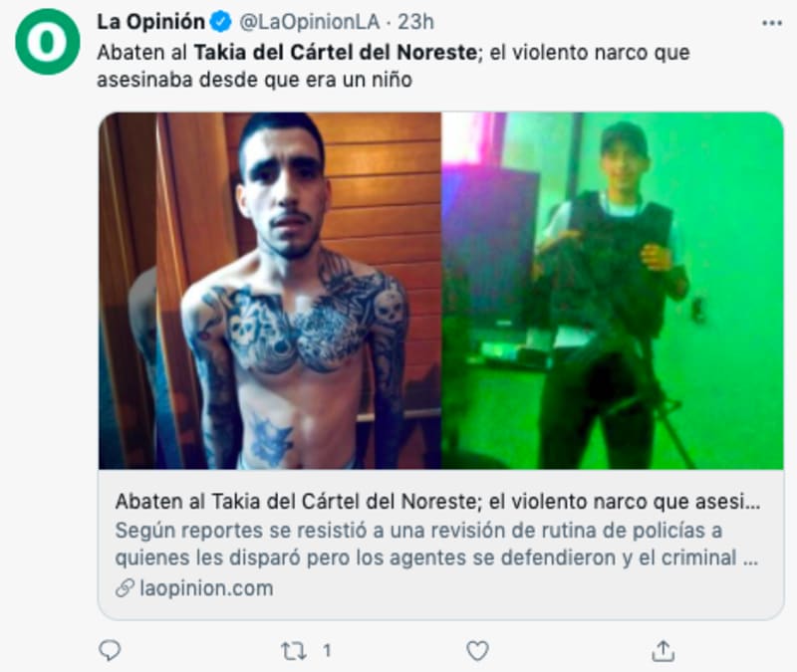The height and width of the screenshot is (672, 797).
Task: Open the tattooed man photo in card
Action: coord(270,291)
